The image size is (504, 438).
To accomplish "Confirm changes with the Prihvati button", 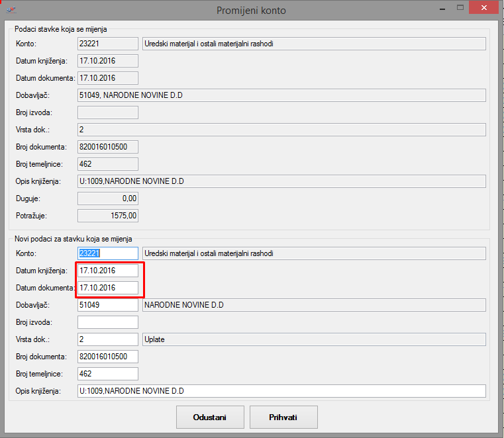I will [x=283, y=417].
